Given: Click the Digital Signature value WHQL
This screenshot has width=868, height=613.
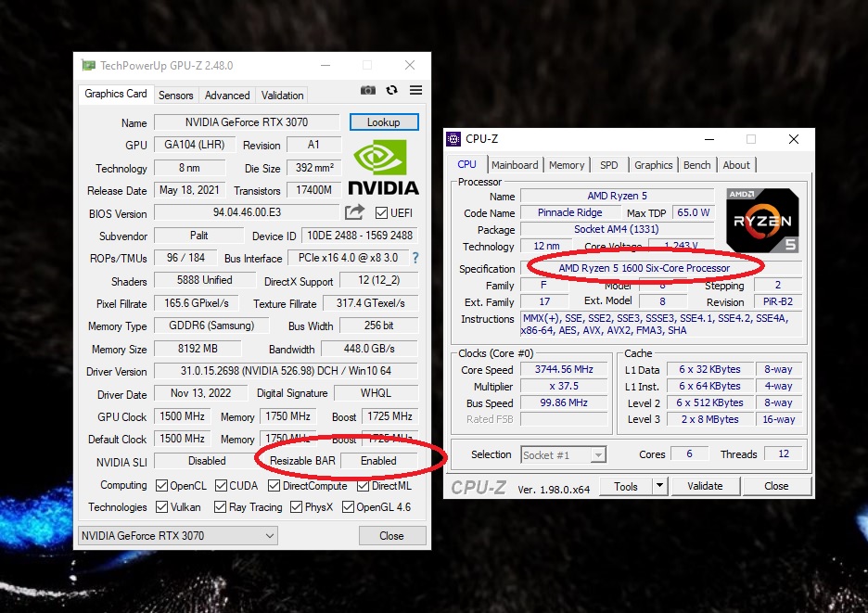Looking at the screenshot, I should coord(376,393).
